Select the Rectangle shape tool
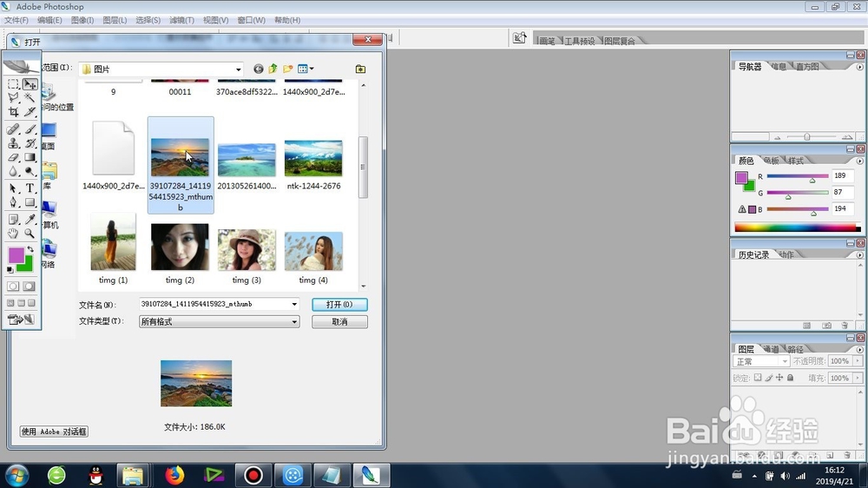 pos(30,202)
